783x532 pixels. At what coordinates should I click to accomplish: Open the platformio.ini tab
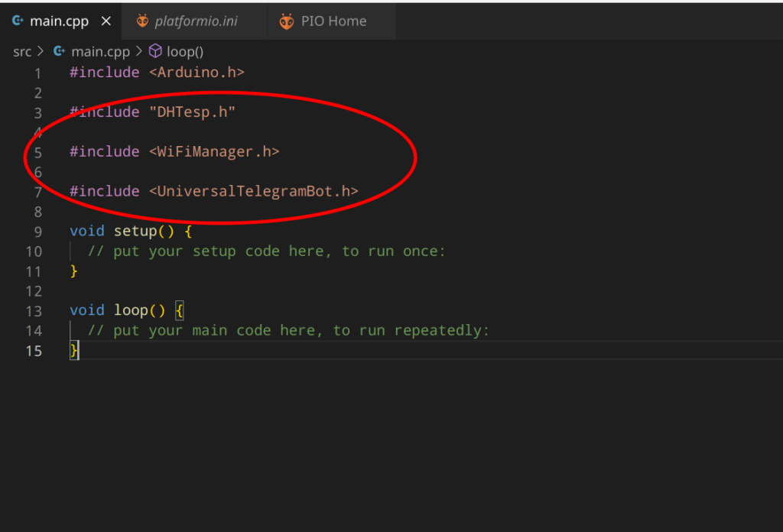196,21
